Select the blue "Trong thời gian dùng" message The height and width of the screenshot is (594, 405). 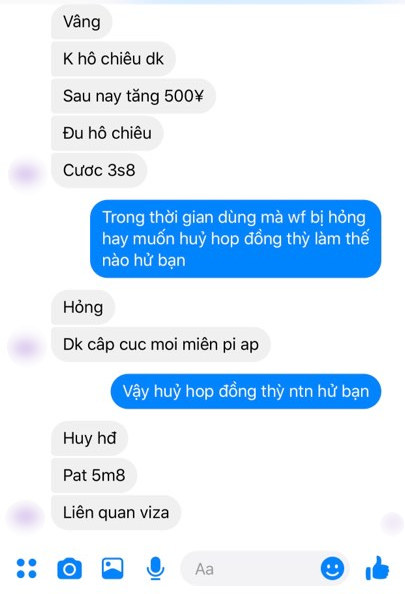click(236, 239)
